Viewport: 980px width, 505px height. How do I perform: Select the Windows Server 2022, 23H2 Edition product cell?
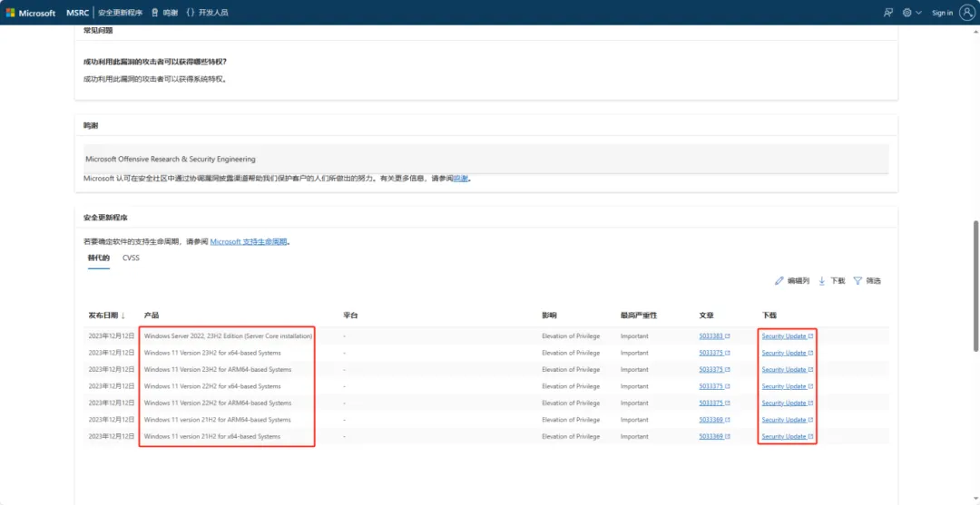[x=228, y=335]
